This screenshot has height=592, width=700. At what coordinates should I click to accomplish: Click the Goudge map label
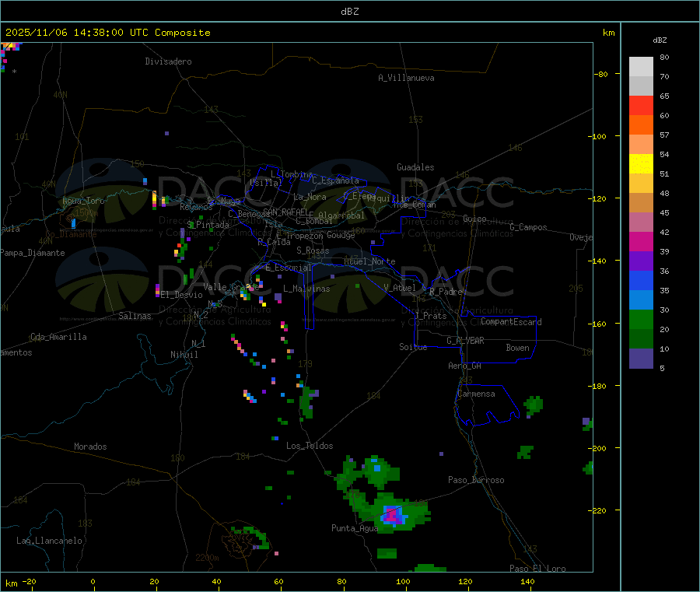(x=341, y=235)
